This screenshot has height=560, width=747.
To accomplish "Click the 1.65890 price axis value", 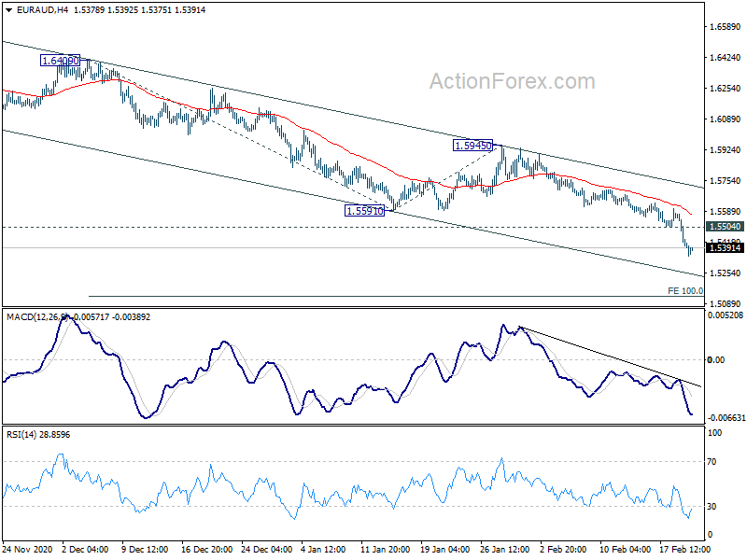I will coord(726,27).
